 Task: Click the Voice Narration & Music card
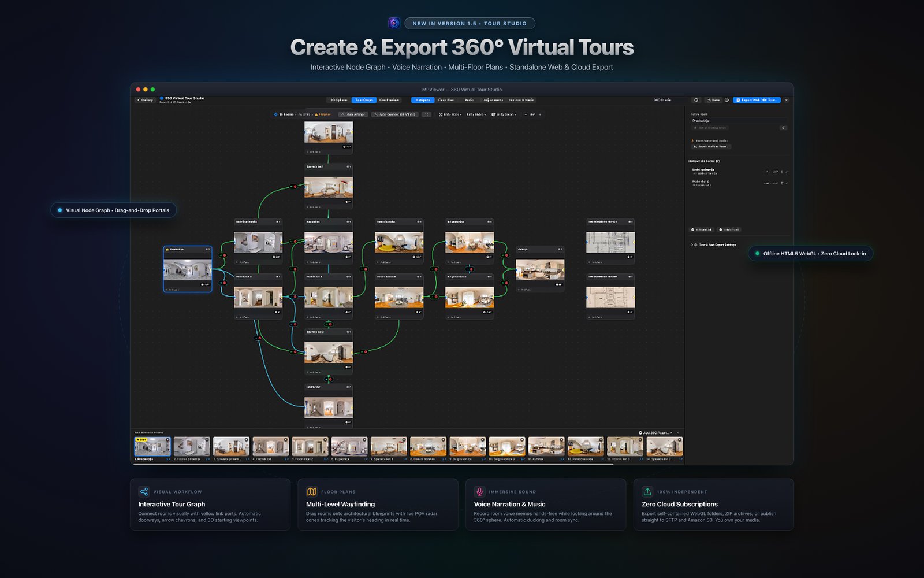(x=546, y=505)
